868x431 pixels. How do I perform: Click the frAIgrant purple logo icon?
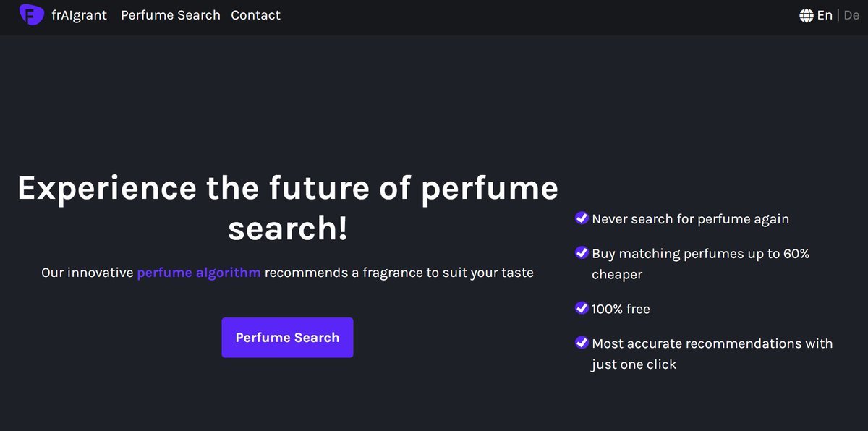click(x=32, y=14)
